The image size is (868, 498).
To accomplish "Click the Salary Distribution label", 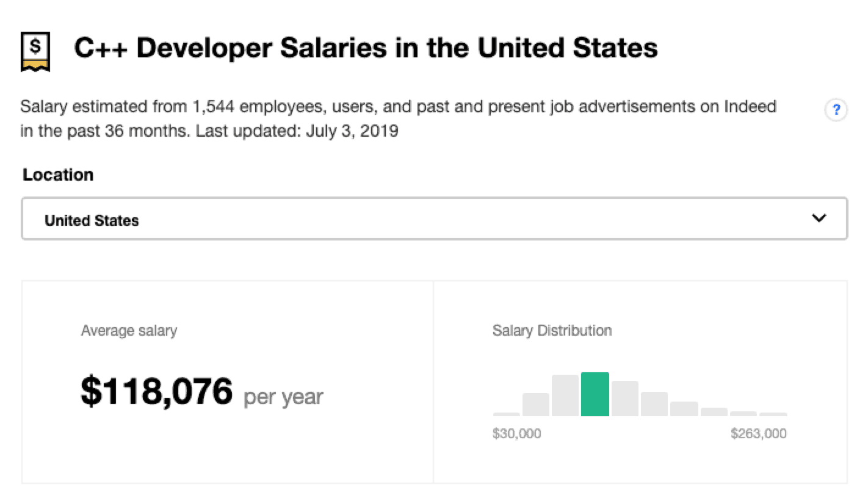I will tap(552, 331).
